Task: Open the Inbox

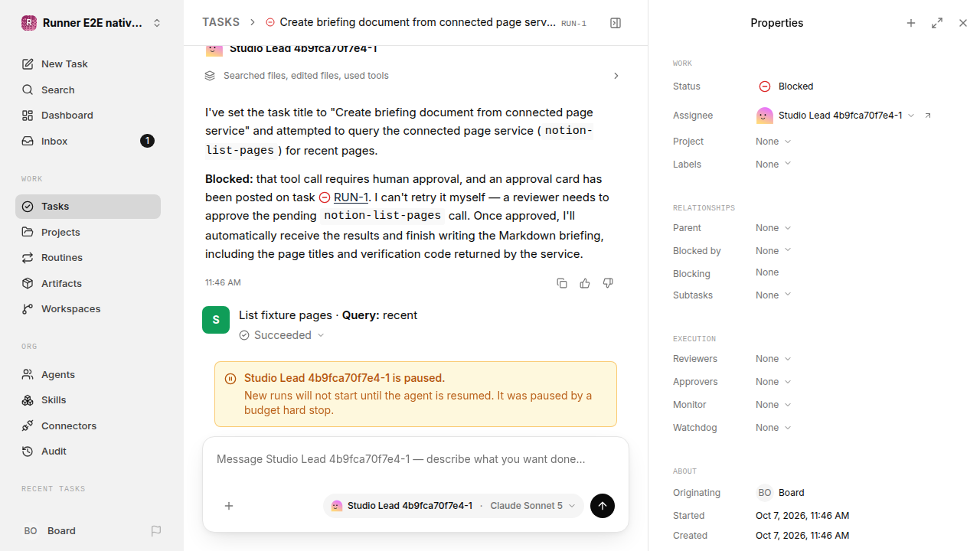Action: (88, 141)
